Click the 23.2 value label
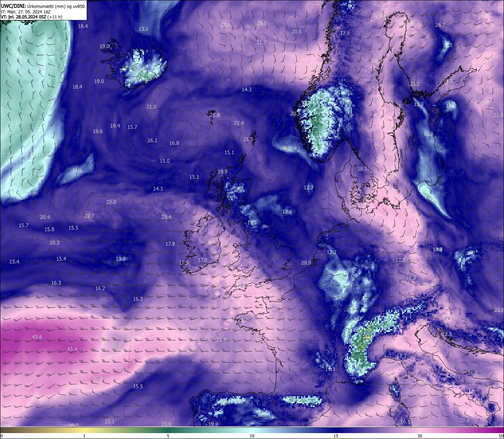The width and height of the screenshot is (504, 439). click(x=415, y=84)
